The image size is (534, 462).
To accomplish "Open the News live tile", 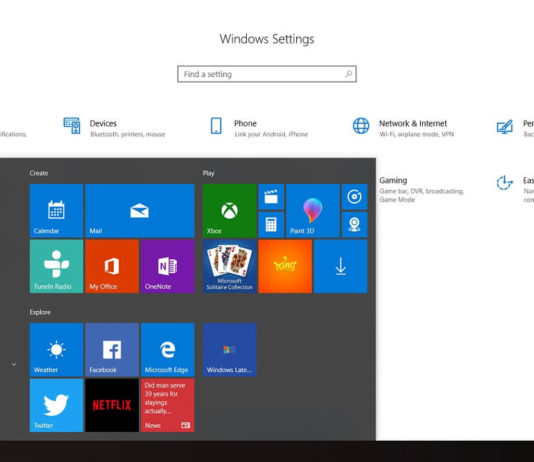I will pyautogui.click(x=168, y=405).
